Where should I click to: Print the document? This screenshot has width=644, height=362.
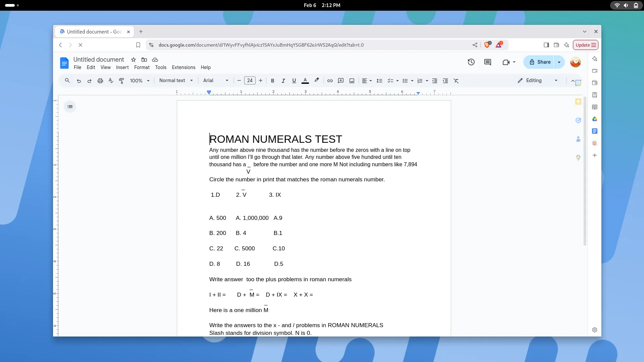[100, 81]
